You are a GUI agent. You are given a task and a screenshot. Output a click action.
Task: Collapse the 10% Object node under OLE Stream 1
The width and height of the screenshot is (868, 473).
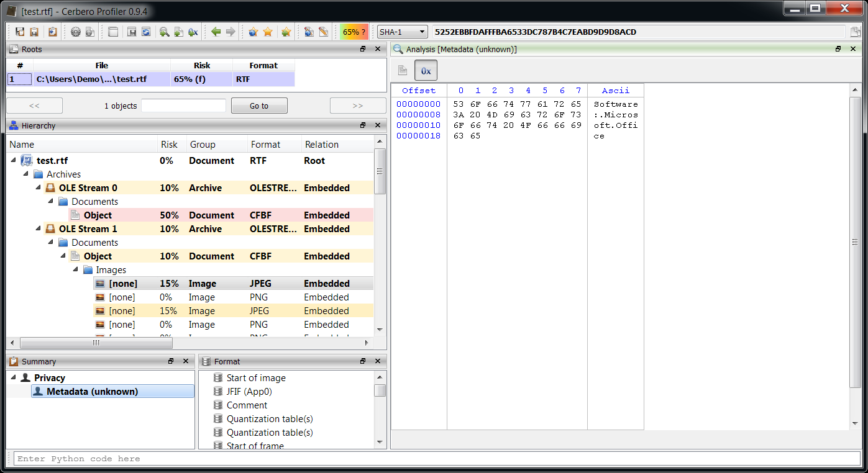click(x=63, y=256)
